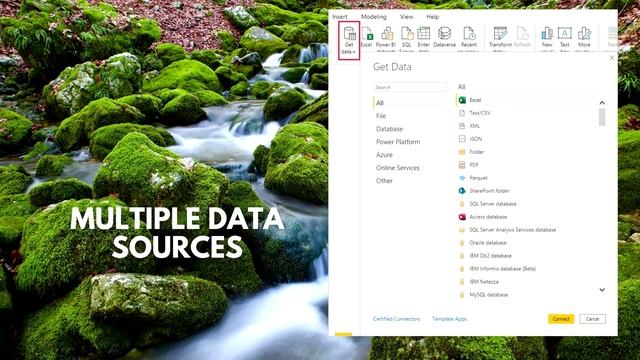Click the connector list scroll down arrow
640x360 pixels.
pyautogui.click(x=602, y=290)
